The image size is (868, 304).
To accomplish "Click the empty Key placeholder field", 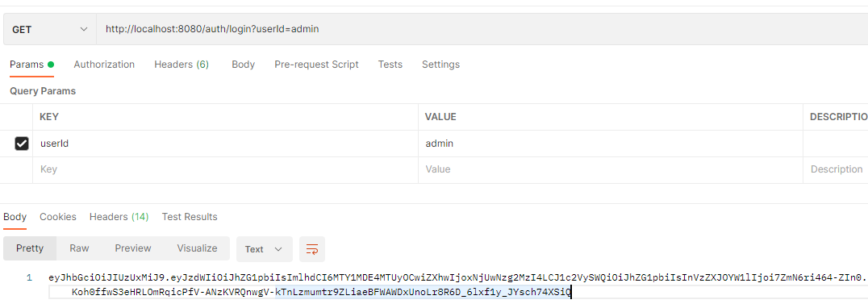I will coord(225,169).
